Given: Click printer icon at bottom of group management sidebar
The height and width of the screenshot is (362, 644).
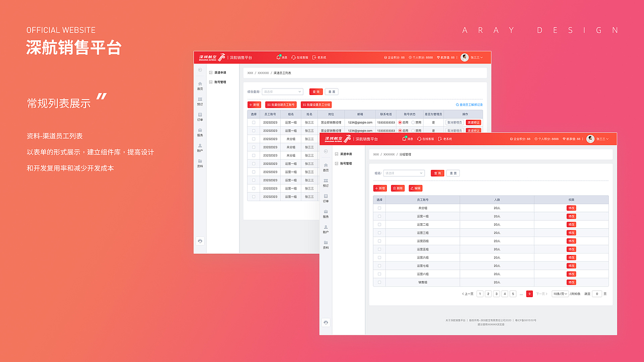Looking at the screenshot, I should point(326,322).
